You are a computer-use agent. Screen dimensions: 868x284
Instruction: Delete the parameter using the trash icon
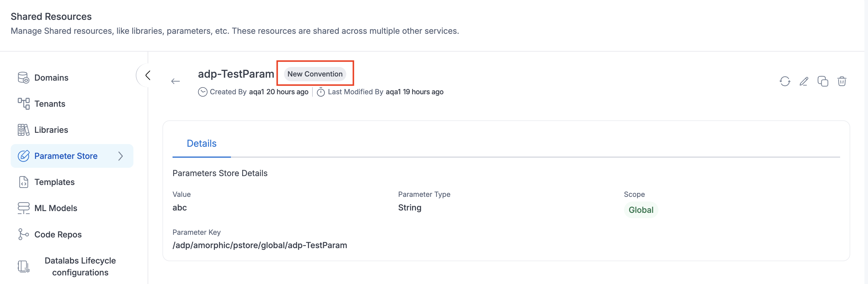pos(842,81)
